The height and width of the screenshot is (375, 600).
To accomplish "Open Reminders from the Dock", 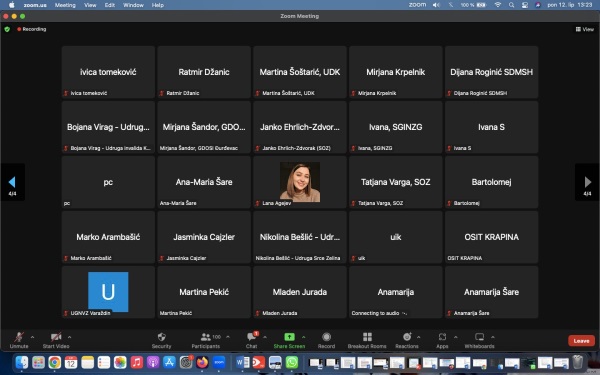I will pyautogui.click(x=104, y=362).
